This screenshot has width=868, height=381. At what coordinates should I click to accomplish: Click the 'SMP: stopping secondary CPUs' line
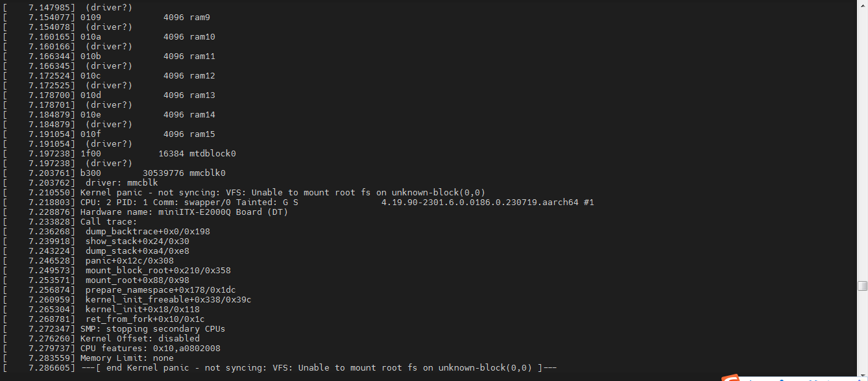[152, 329]
